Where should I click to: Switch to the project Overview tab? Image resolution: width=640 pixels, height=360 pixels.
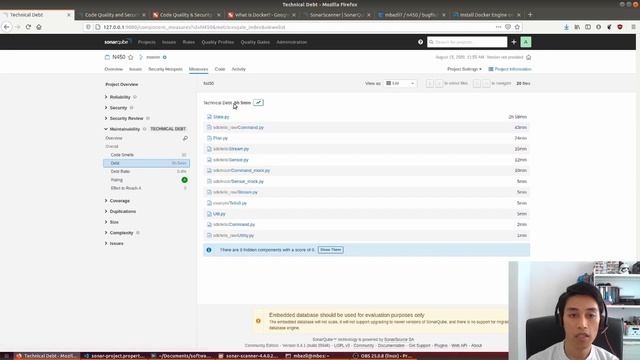[x=113, y=69]
